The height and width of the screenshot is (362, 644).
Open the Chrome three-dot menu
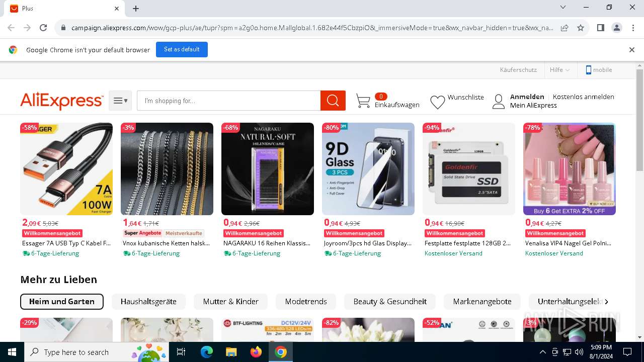[633, 28]
